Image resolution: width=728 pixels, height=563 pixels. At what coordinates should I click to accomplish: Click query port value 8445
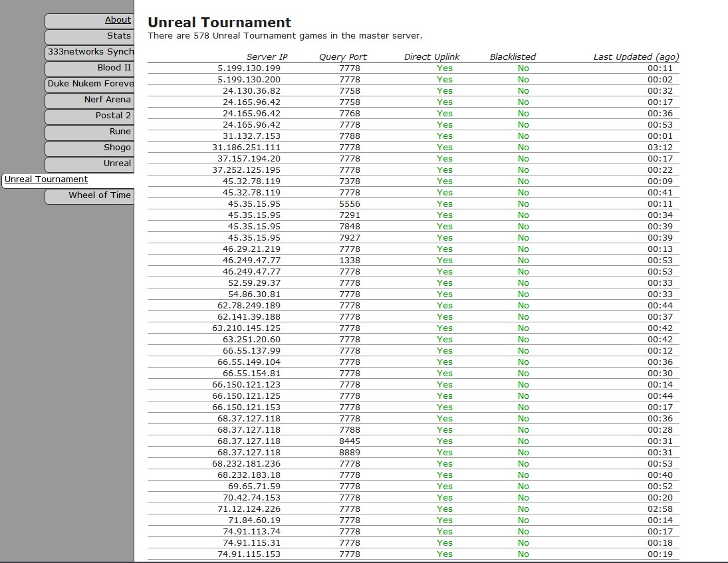pyautogui.click(x=350, y=441)
